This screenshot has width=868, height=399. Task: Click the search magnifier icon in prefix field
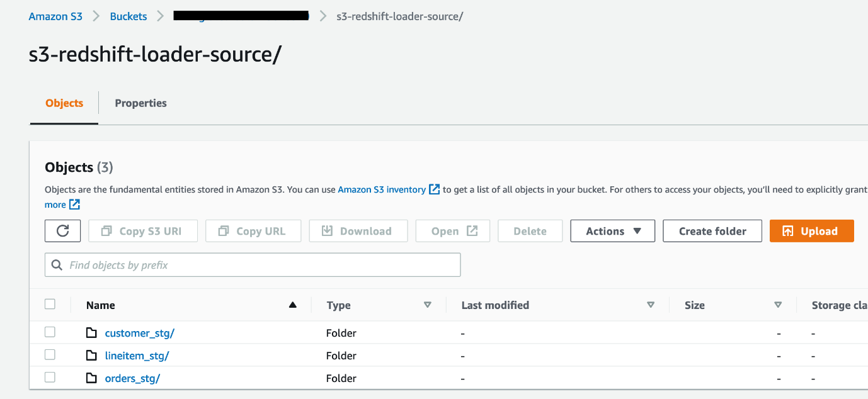(x=57, y=265)
